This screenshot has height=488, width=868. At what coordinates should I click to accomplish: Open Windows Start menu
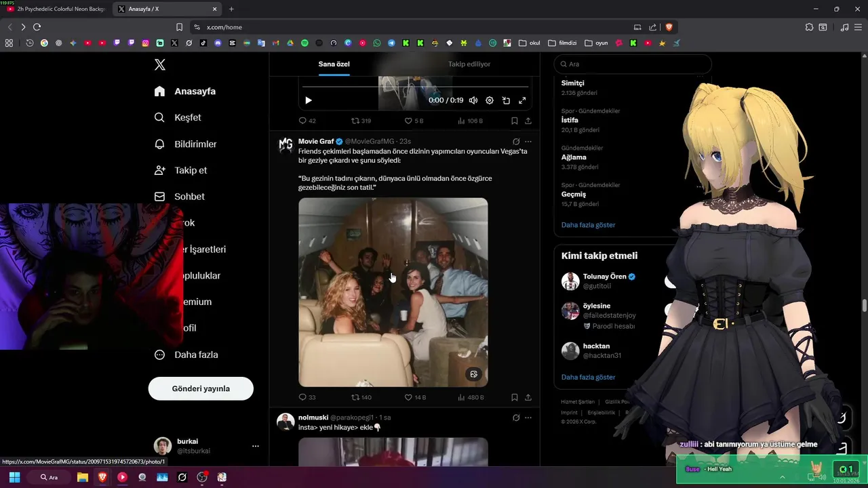[14, 477]
